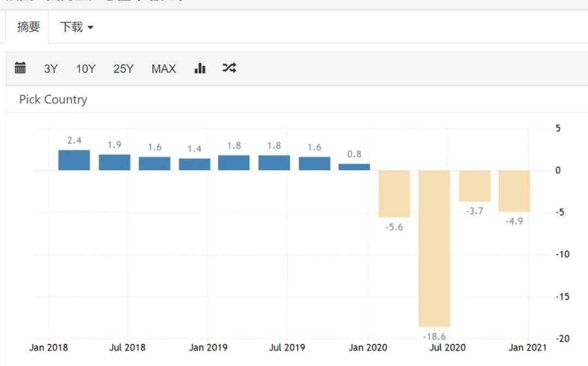Screen dimensions: 588x366
Task: Click the 1.4 bar near Jan 2019
Action: [x=194, y=164]
